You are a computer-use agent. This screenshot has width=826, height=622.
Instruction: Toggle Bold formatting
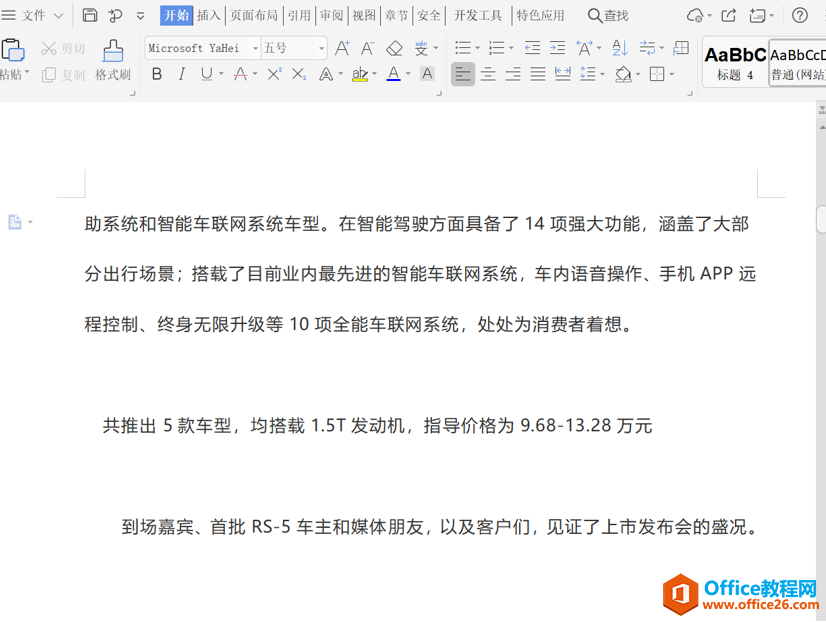156,74
